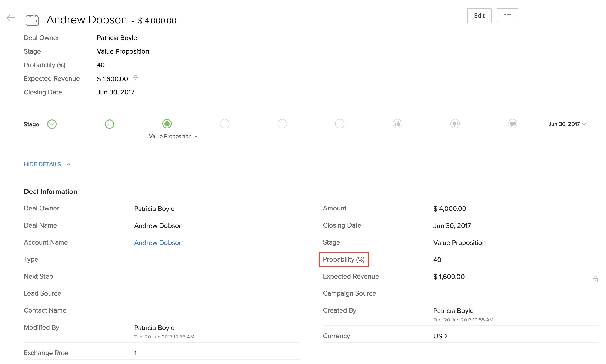Viewport: 606px width, 364px height.
Task: Open the three-dots more options menu
Action: click(x=507, y=15)
